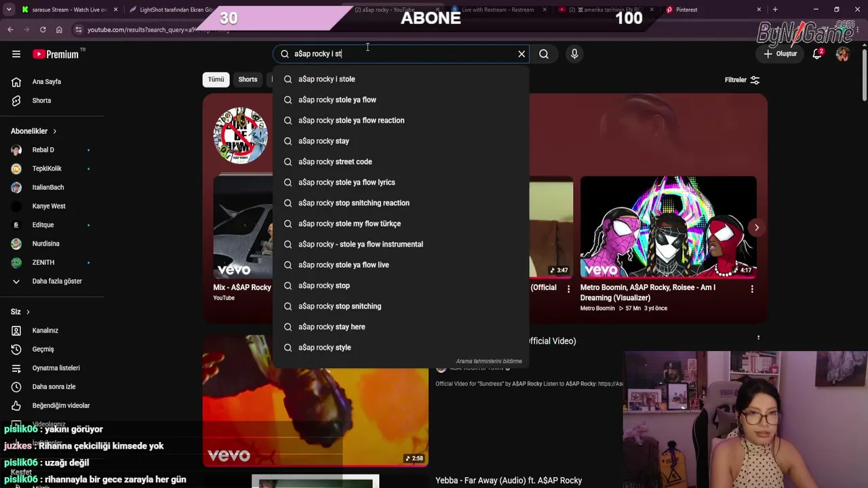Choose suggestion "a$ap rocky stay"
The image size is (868, 488).
pyautogui.click(x=401, y=141)
